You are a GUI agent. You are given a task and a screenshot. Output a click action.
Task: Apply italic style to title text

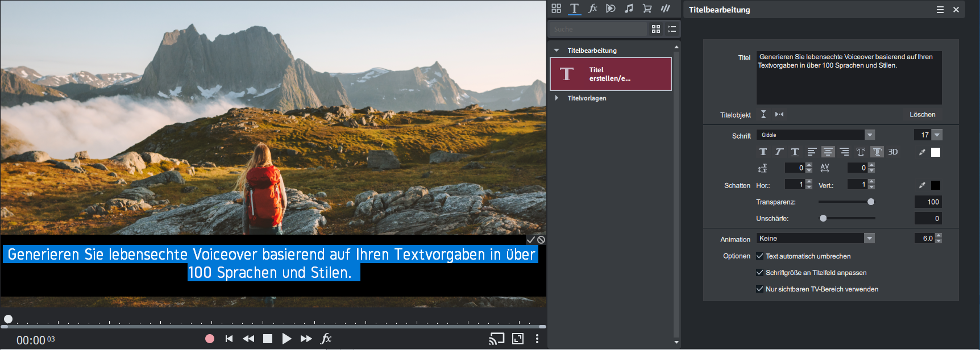(x=779, y=152)
